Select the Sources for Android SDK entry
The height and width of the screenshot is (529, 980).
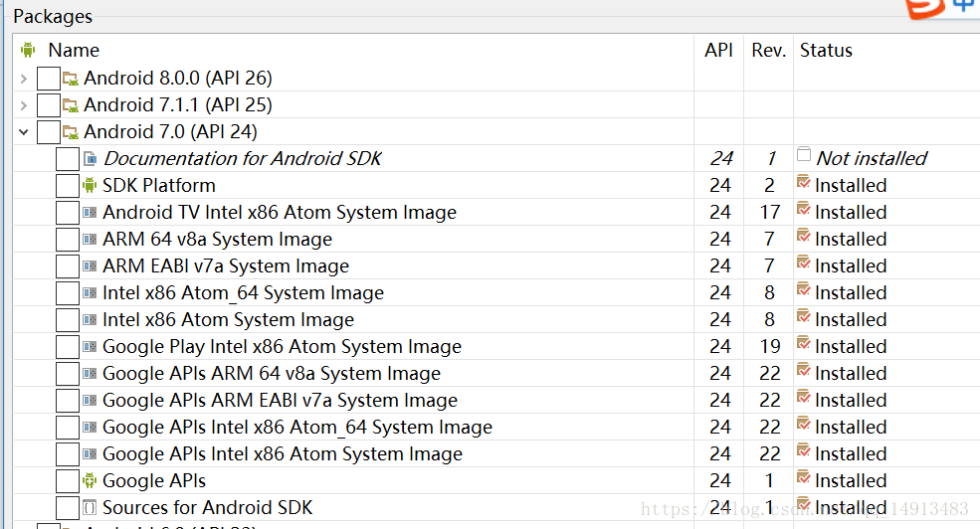click(208, 508)
